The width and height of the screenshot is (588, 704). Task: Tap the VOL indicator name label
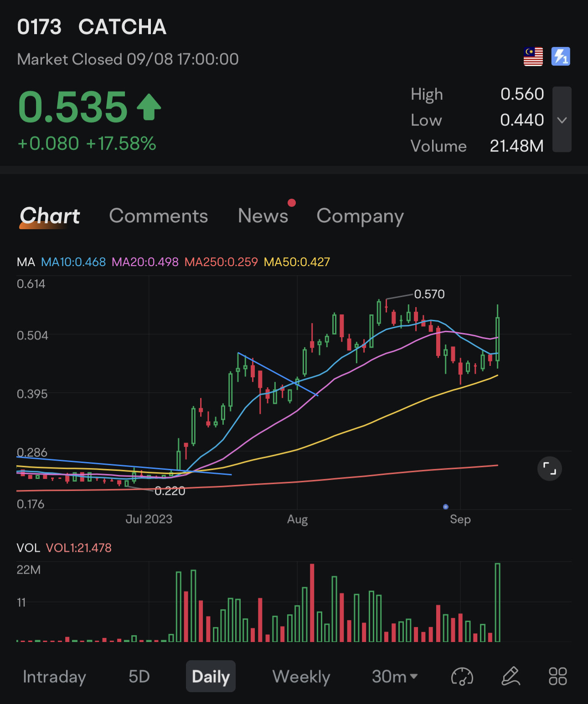28,548
